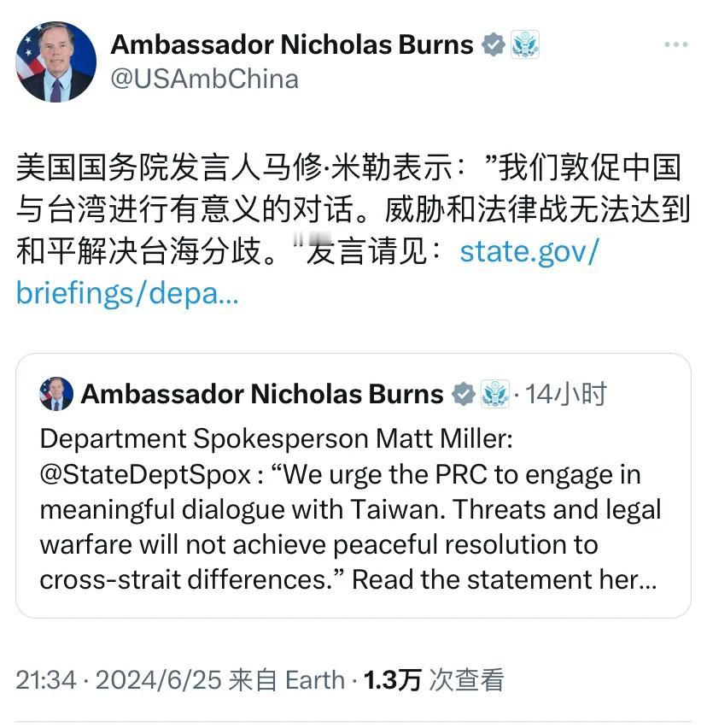The width and height of the screenshot is (707, 728).
Task: Click the '14小时' timestamp on the quoted tweet
Action: 565,394
